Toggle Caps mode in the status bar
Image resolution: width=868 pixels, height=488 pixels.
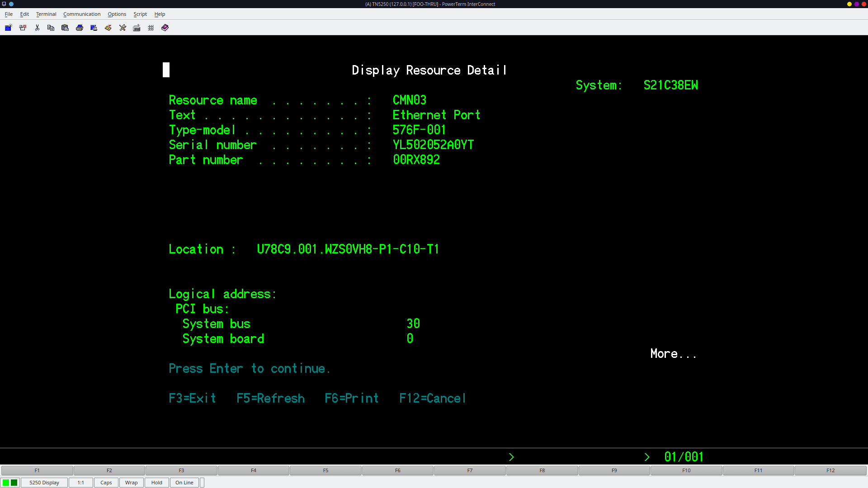point(106,483)
